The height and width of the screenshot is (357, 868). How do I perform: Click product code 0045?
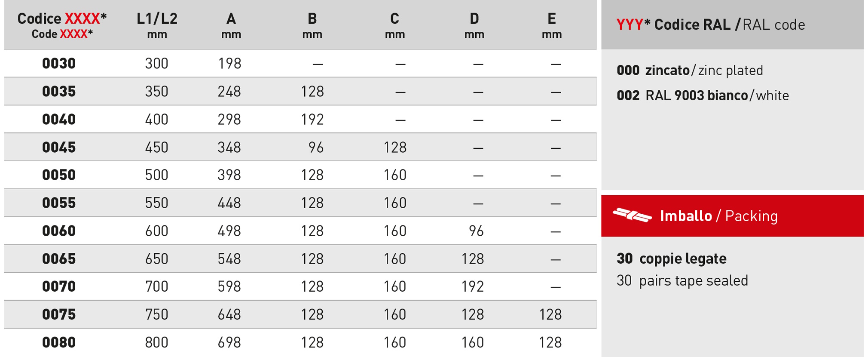point(59,148)
